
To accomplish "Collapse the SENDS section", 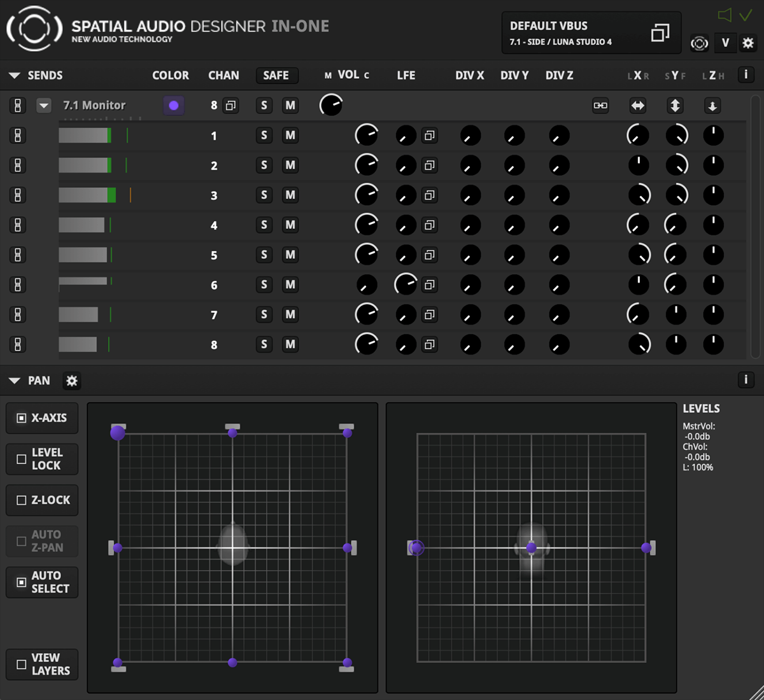I will (14, 76).
